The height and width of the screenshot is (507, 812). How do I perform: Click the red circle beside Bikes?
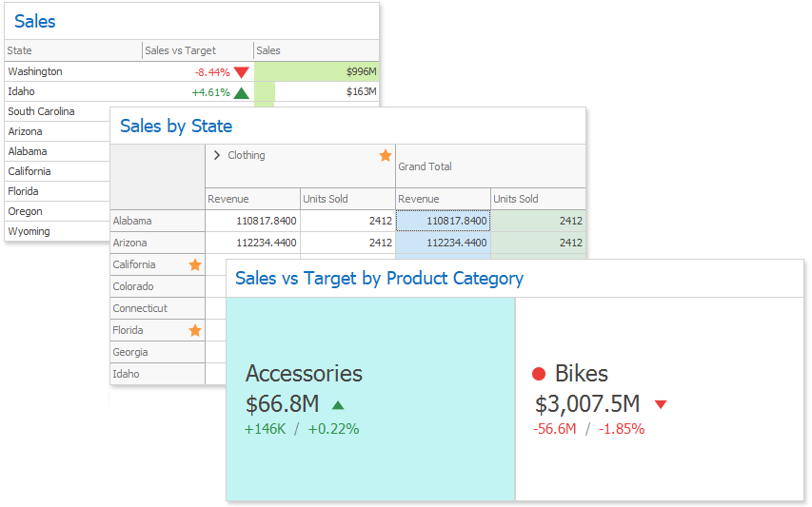[539, 374]
